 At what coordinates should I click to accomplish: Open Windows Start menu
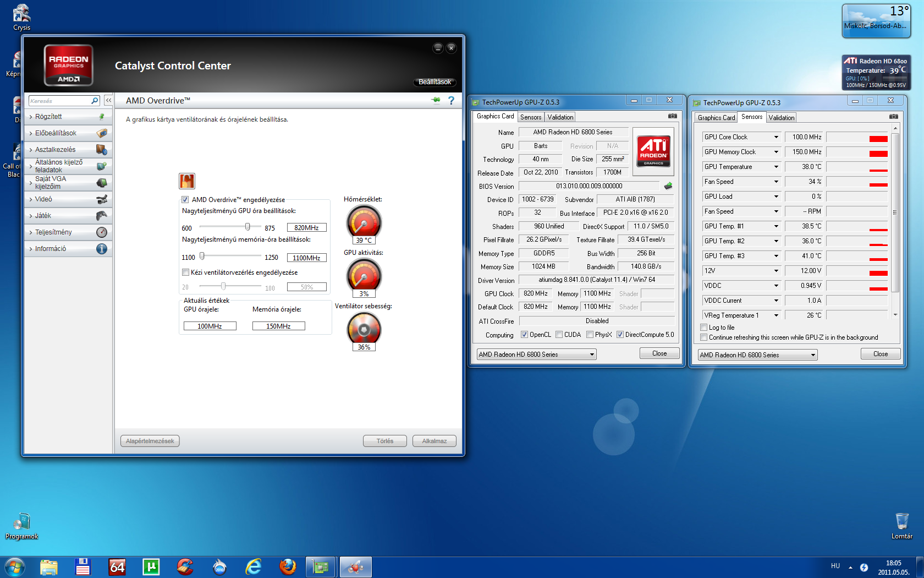15,567
